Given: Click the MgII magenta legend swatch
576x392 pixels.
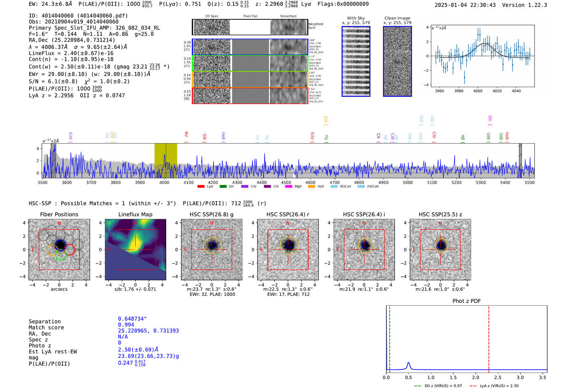Looking at the screenshot, I should coord(288,186).
